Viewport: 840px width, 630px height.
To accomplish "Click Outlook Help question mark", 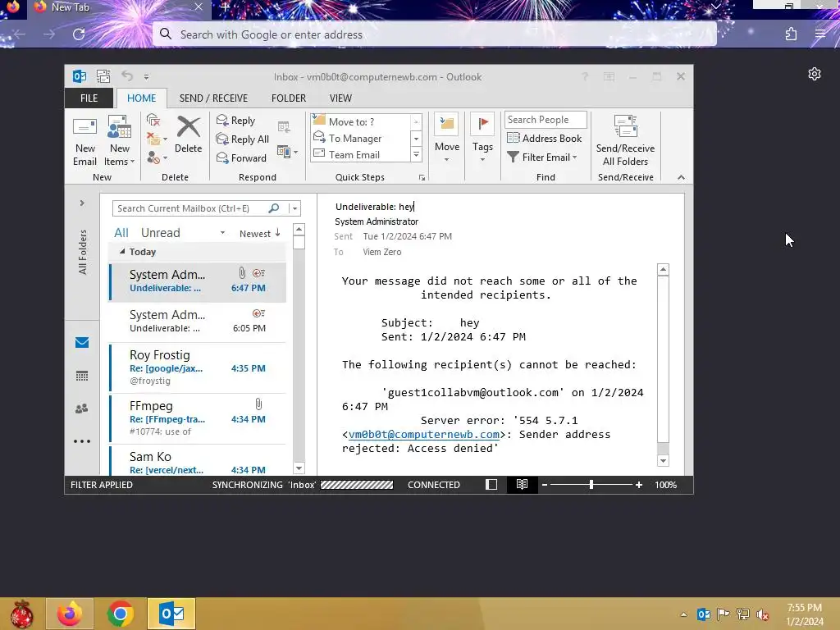I will click(585, 76).
